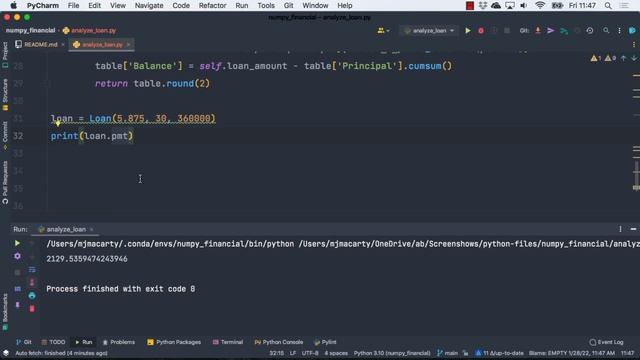Click the Wi-Fi icon in the menu bar
Viewport: 640px width, 360px height.
[540, 6]
